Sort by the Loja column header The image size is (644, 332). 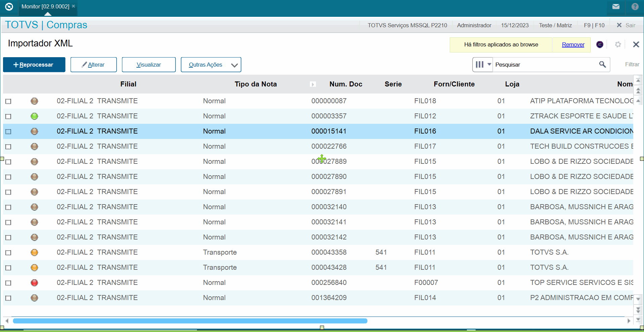[512, 84]
